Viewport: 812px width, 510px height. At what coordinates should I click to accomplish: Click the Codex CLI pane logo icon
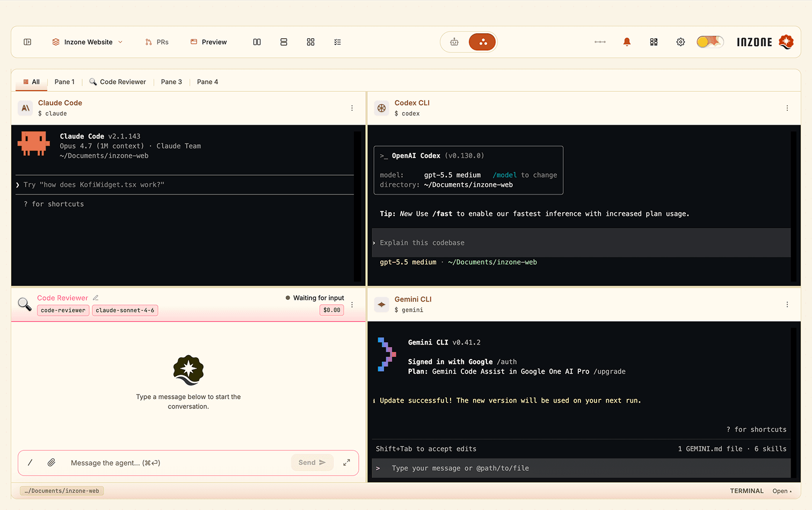point(381,108)
